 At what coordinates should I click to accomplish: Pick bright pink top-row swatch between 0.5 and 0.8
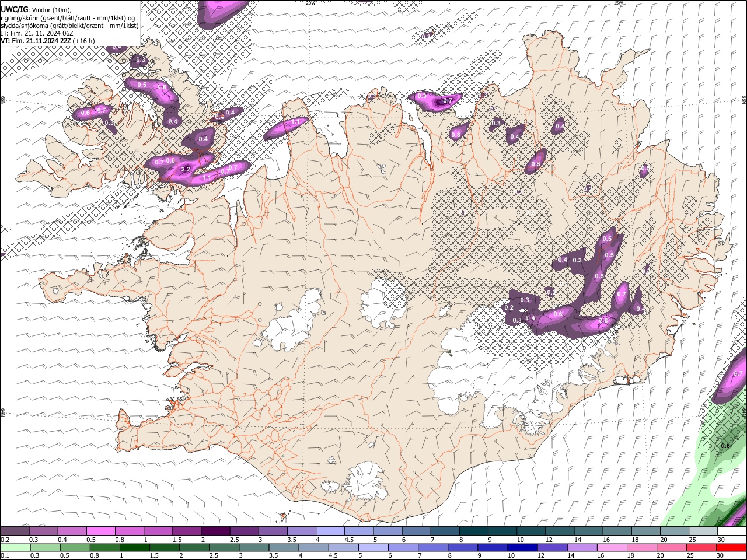100,531
